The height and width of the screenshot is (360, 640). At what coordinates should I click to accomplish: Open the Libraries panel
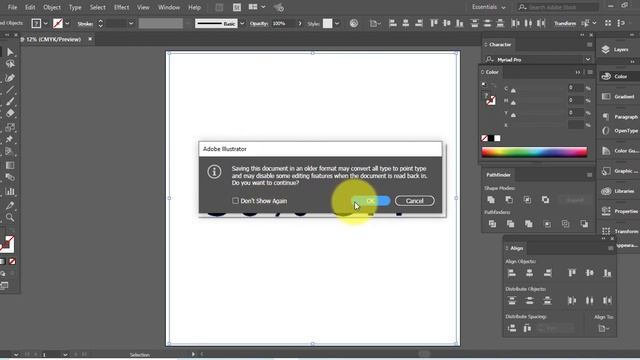tap(619, 191)
